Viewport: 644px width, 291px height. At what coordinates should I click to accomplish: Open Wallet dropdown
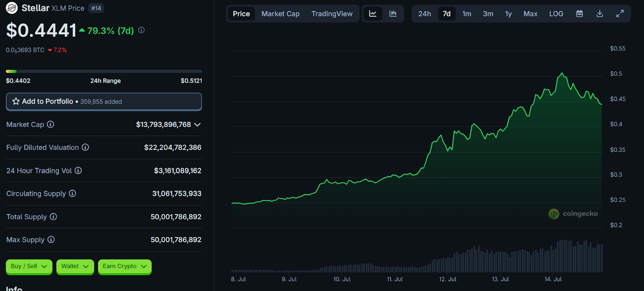[x=75, y=266]
